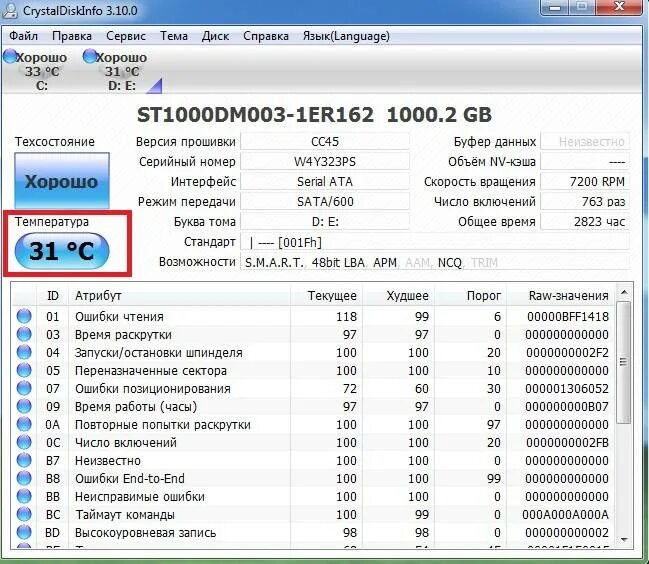Screen dimensions: 649x564
Task: Click status orb for B7 Неизвестно
Action: 24,460
